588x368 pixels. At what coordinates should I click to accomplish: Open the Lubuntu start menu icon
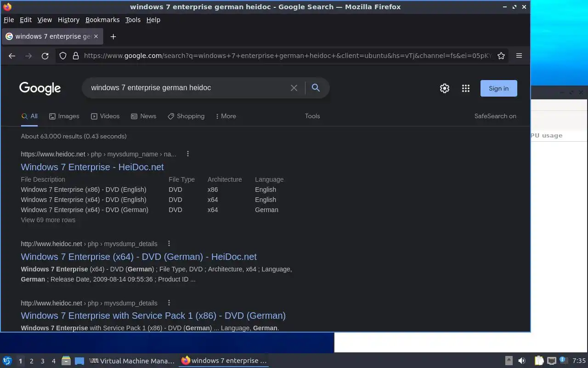click(x=7, y=361)
